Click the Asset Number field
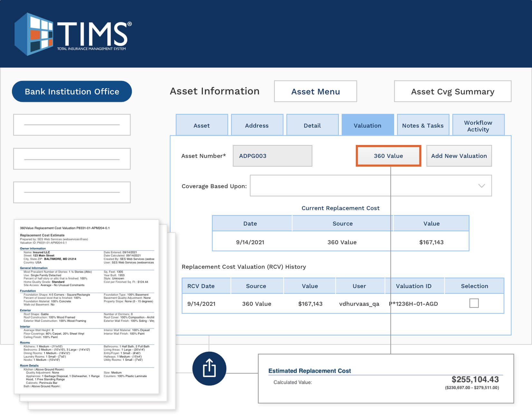This screenshot has height=415, width=532. tap(272, 156)
